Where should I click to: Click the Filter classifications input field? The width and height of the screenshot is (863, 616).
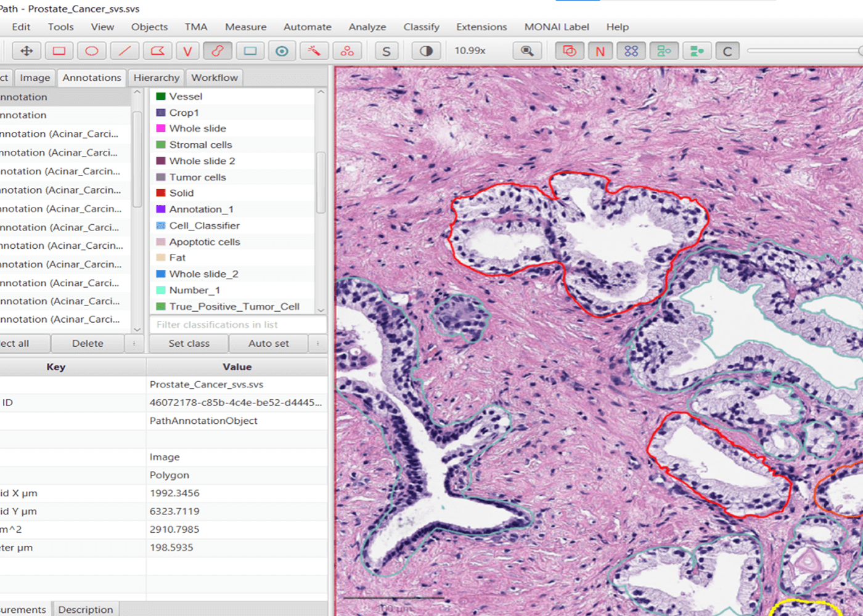tap(237, 325)
